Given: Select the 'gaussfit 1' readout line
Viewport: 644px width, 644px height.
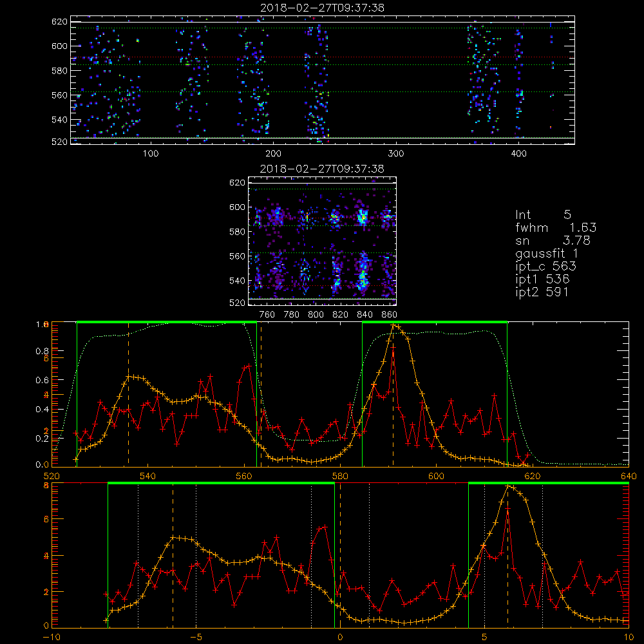Looking at the screenshot, I should point(547,253).
